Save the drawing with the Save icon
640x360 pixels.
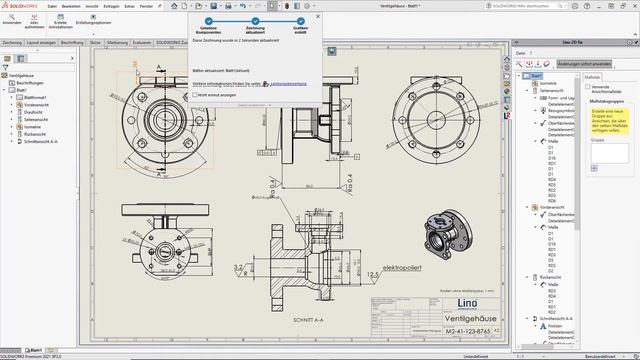click(213, 6)
